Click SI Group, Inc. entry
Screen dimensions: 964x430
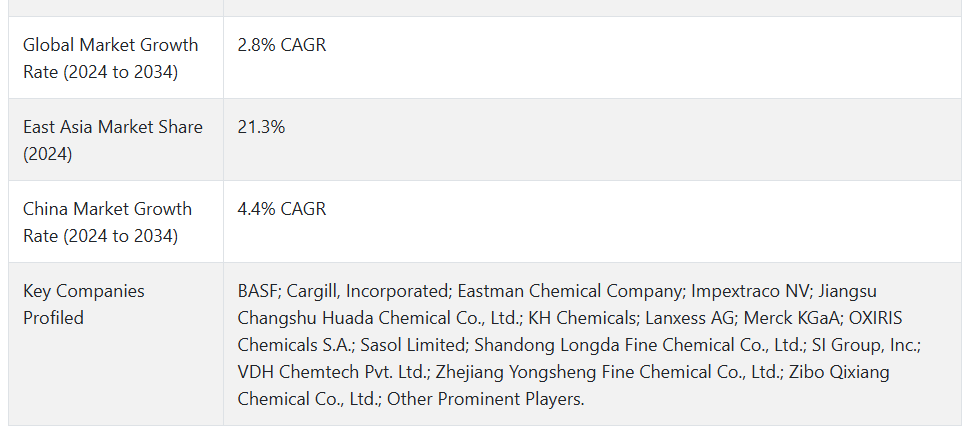point(865,344)
